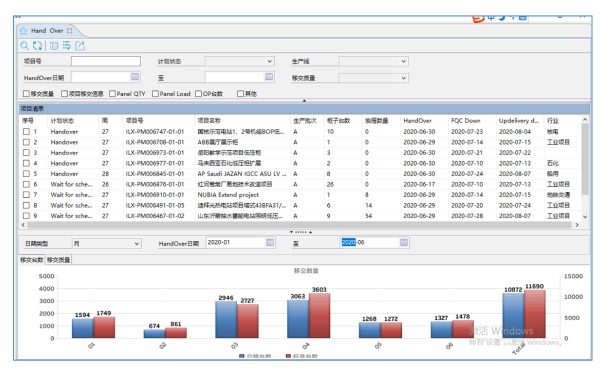Open calendar picker for top HandOver日期 field

point(135,77)
